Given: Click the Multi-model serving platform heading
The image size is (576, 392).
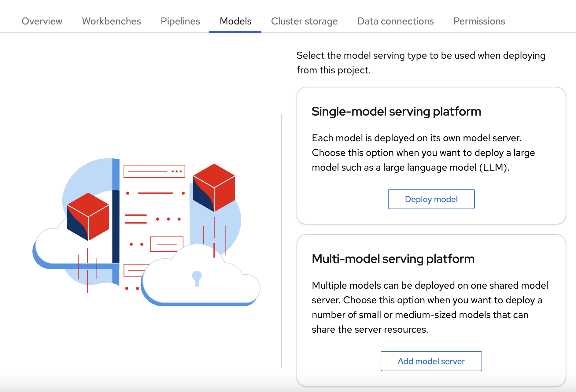Looking at the screenshot, I should 393,258.
